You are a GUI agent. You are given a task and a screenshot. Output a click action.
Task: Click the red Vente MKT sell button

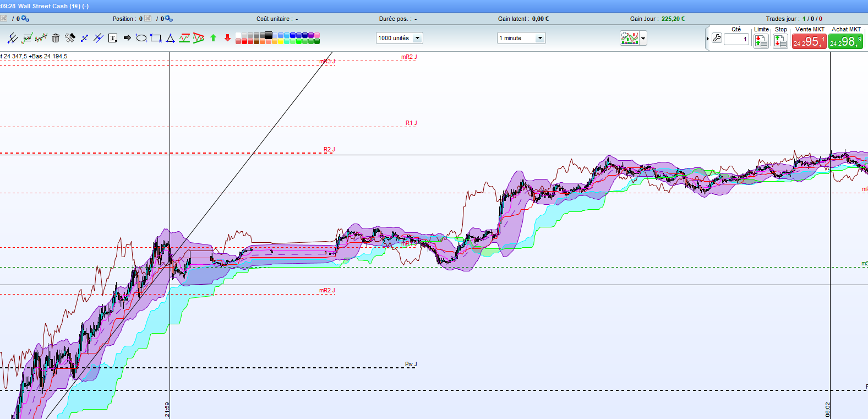tap(809, 41)
